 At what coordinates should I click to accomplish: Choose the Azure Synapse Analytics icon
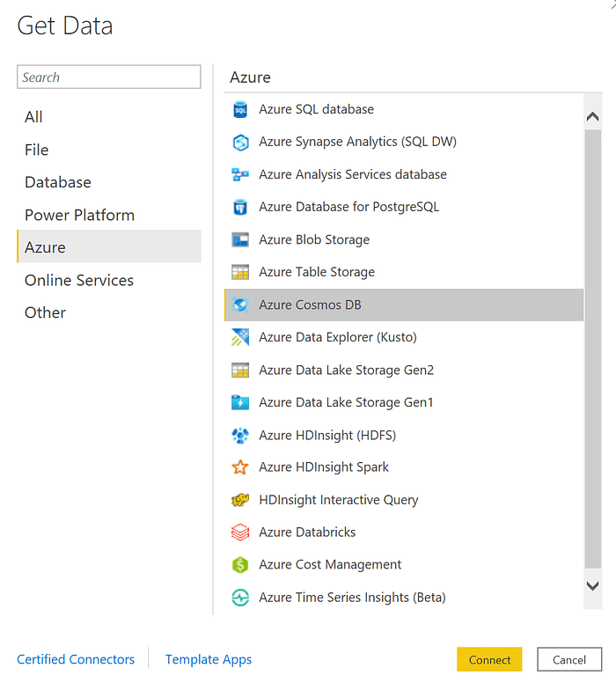[x=240, y=143]
